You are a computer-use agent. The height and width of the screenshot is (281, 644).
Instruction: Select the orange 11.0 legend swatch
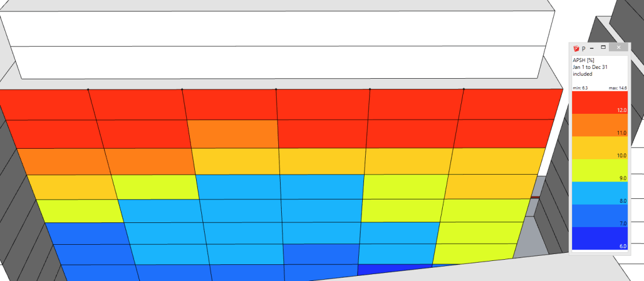pos(600,125)
